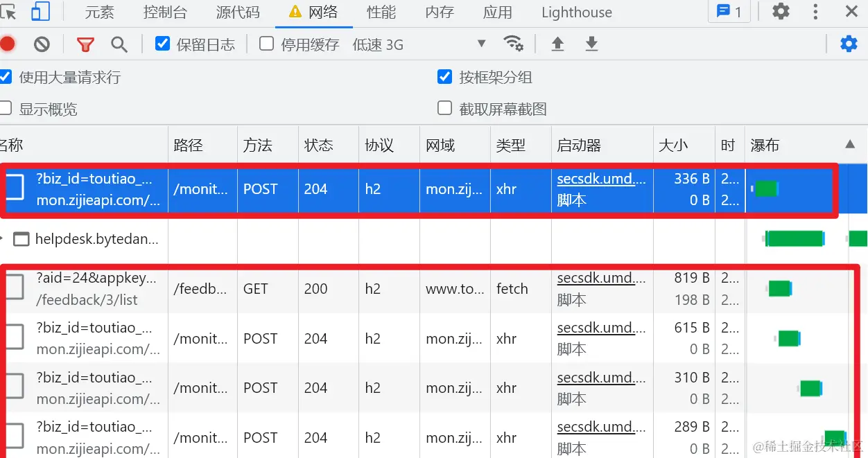Activate the inspect element picker icon

tap(7, 11)
